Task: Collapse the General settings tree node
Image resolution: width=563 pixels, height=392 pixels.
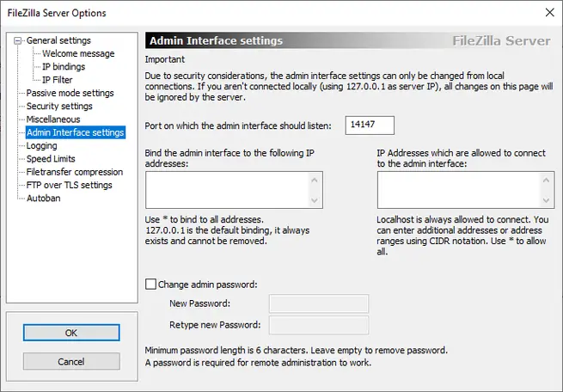Action: [x=19, y=40]
